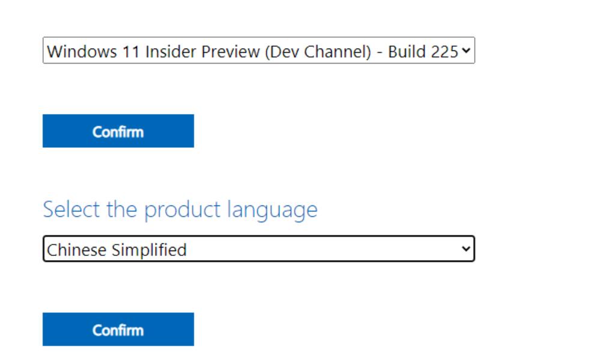
Task: Expand the product language list using its arrow
Action: pos(466,249)
